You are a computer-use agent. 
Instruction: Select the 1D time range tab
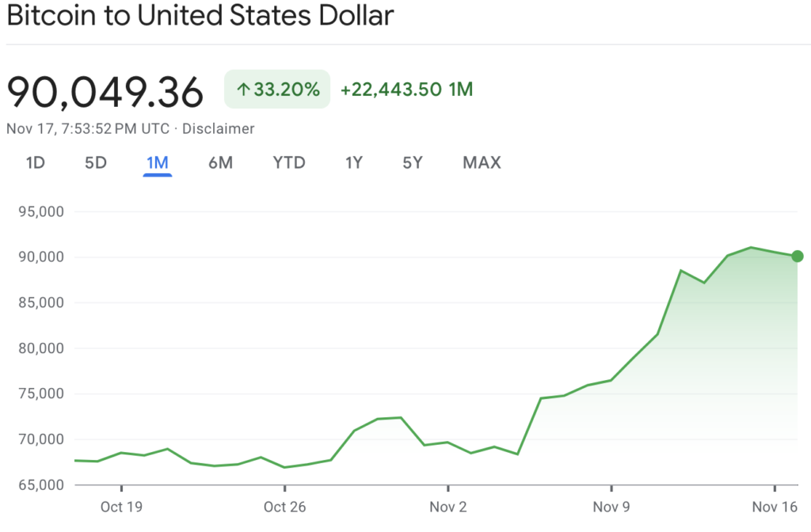pos(35,163)
